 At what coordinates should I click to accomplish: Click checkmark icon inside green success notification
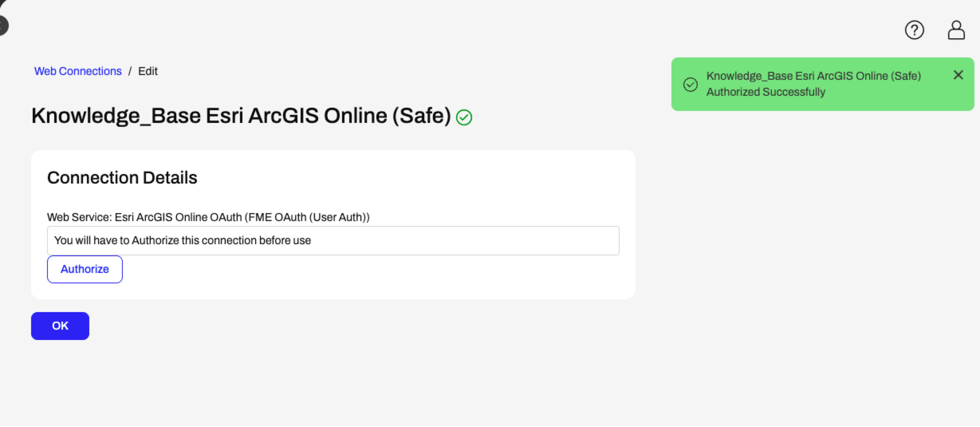click(690, 84)
